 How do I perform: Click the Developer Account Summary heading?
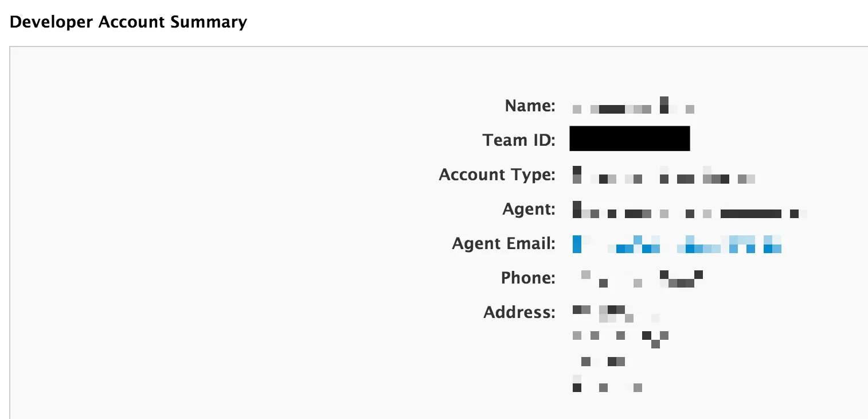point(129,22)
